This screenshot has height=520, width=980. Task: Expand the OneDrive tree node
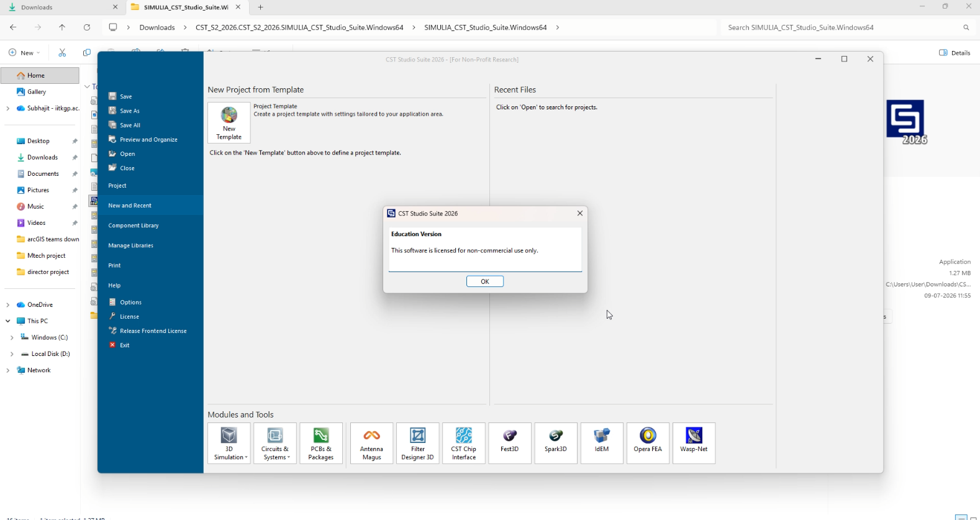point(8,305)
